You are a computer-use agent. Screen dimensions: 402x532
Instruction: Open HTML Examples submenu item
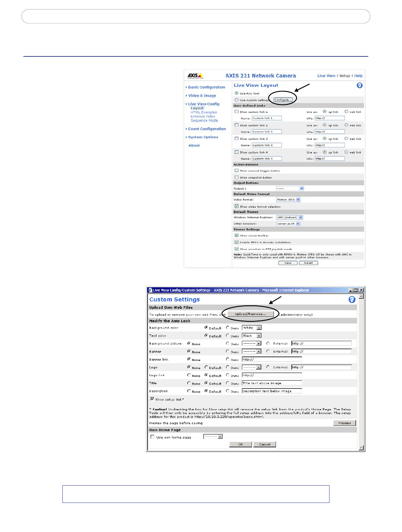(204, 112)
